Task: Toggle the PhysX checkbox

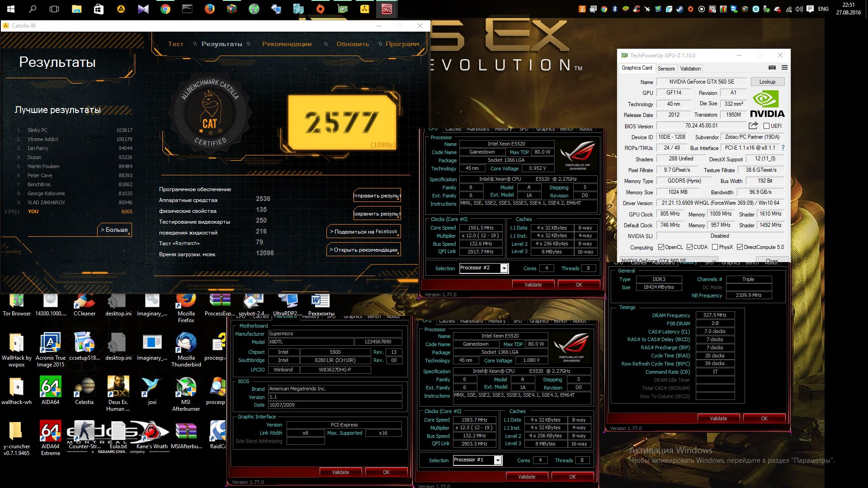Action: (715, 247)
